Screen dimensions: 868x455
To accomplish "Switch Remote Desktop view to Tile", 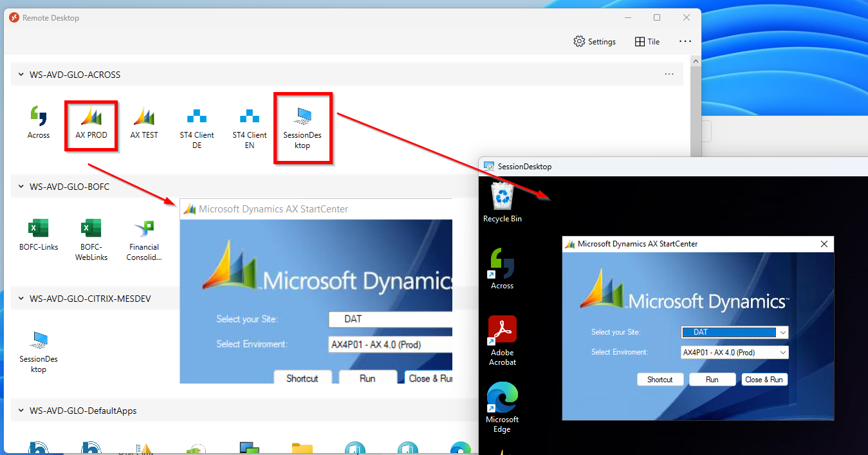I will 647,41.
